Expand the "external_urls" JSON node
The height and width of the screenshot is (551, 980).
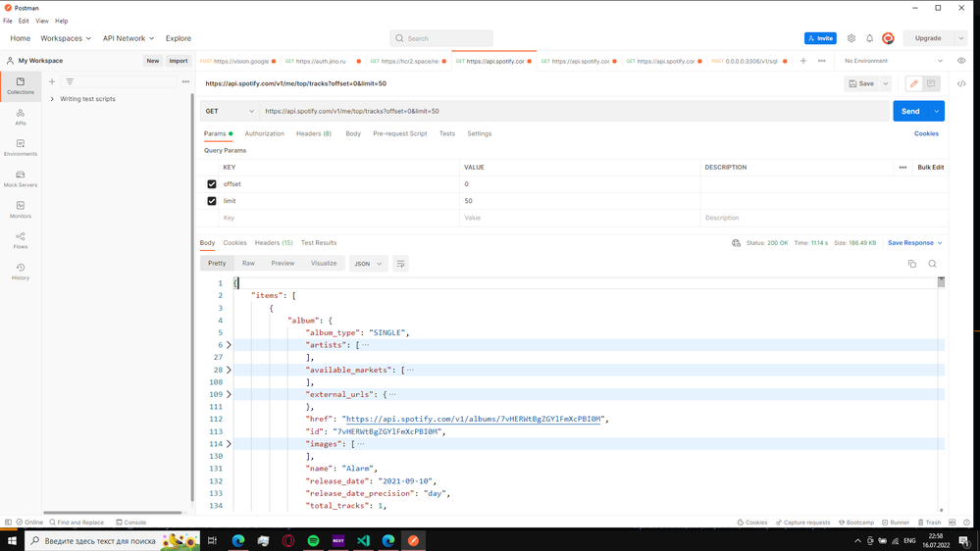click(x=229, y=394)
